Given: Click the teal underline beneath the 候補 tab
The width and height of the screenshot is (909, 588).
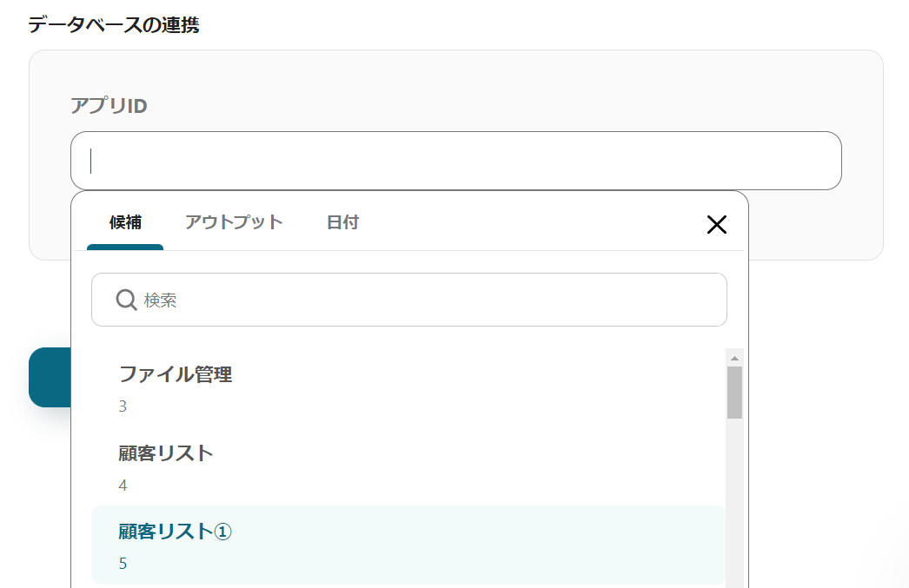Looking at the screenshot, I should point(125,248).
